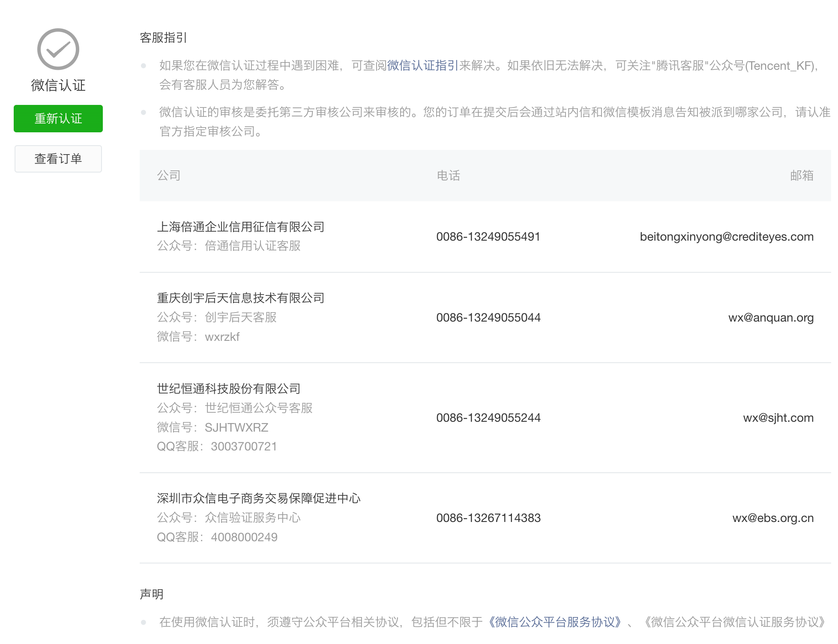The height and width of the screenshot is (644, 838).
Task: Click QQ客服 number 3003700721
Action: pos(244,447)
